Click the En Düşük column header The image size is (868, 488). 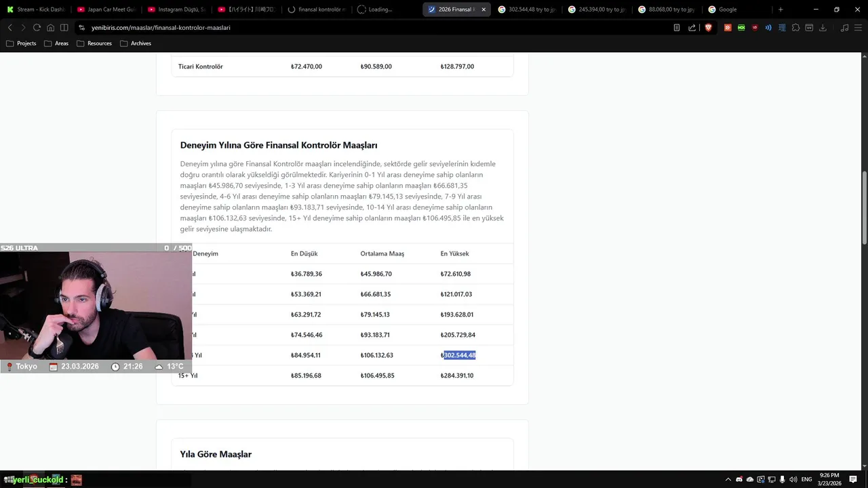coord(304,253)
